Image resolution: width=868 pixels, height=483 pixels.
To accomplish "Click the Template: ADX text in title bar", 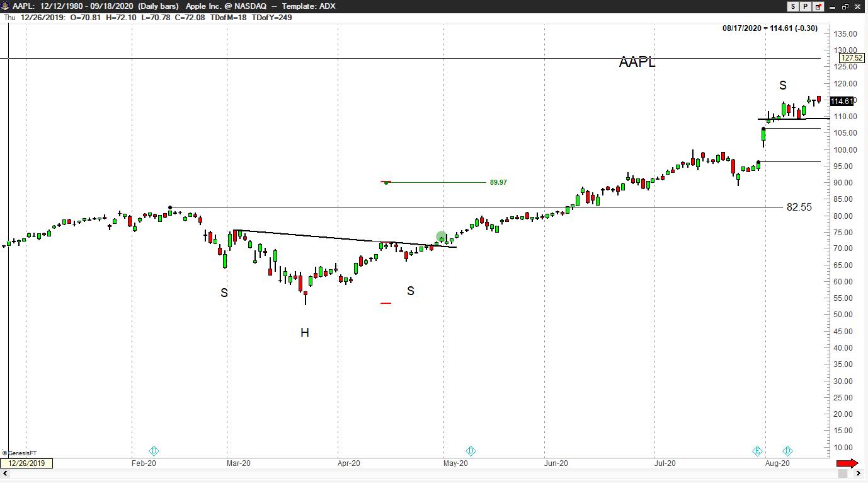I will pos(309,6).
